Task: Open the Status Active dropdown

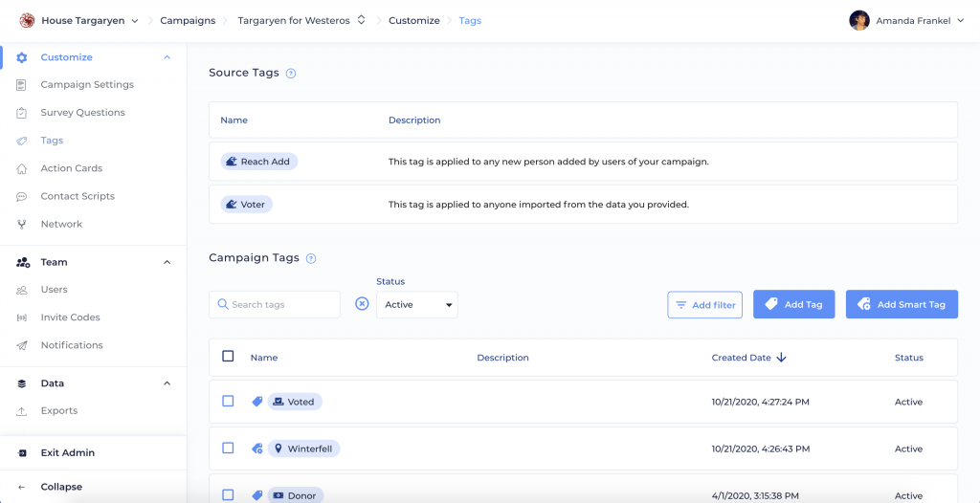Action: coord(417,305)
